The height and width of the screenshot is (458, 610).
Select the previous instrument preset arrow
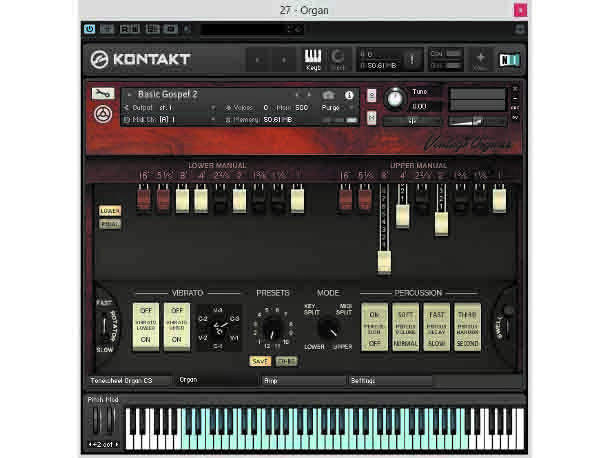pos(297,95)
